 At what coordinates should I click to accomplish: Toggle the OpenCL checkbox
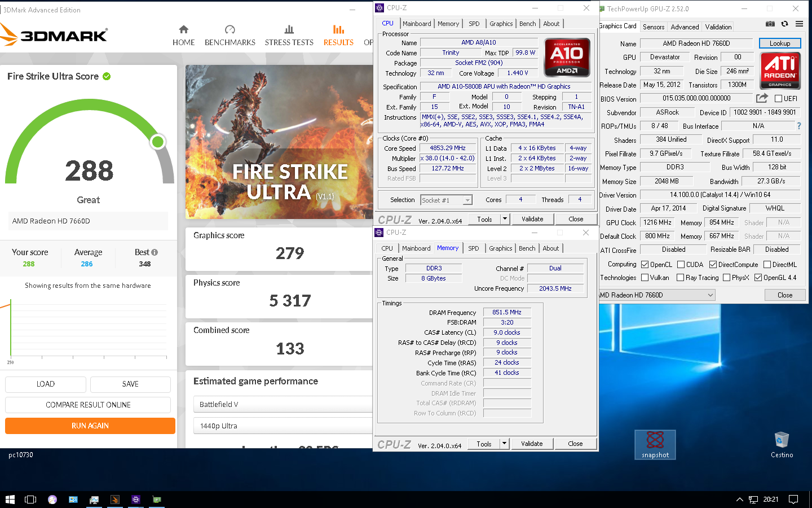tap(645, 264)
